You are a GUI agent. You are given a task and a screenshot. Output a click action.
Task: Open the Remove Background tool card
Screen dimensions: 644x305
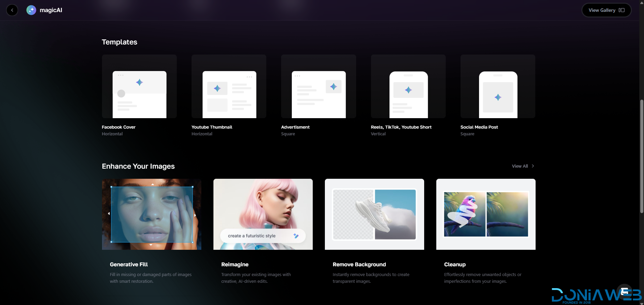pyautogui.click(x=374, y=214)
